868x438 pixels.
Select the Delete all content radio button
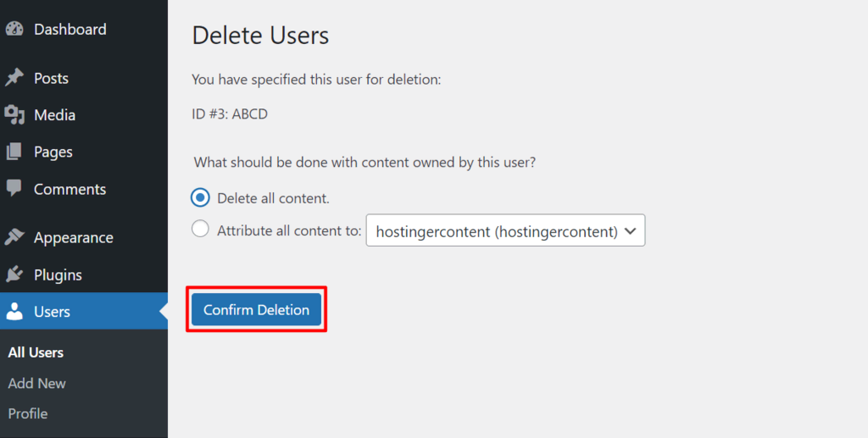(x=200, y=198)
